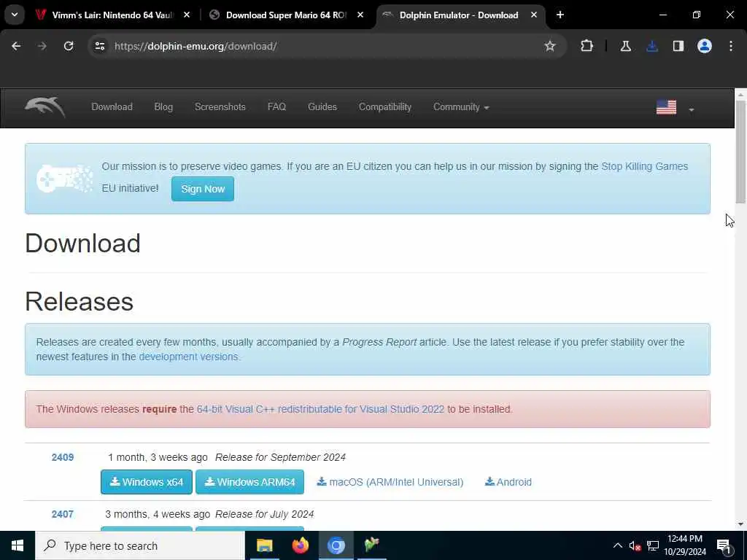Image resolution: width=747 pixels, height=560 pixels.
Task: Open the Chrome profile avatar
Action: pos(705,46)
